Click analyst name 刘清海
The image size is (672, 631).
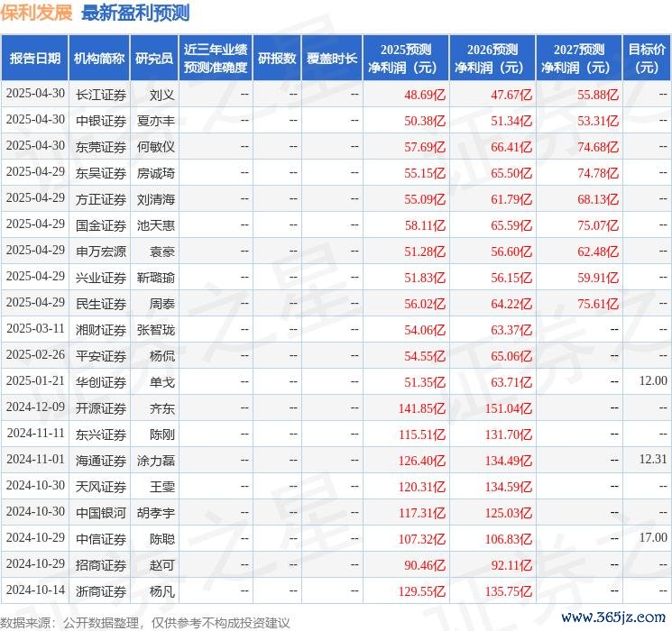coord(156,199)
